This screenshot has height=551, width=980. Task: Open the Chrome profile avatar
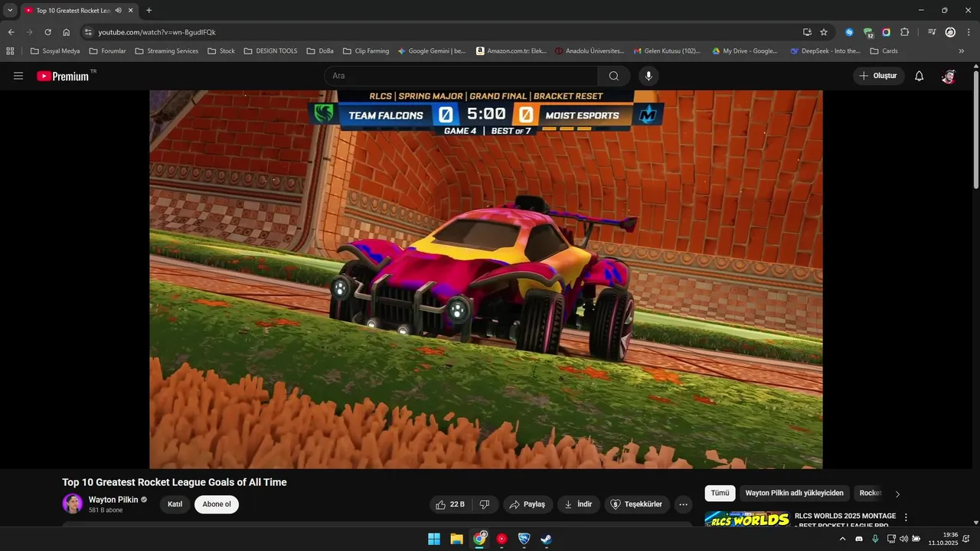950,32
